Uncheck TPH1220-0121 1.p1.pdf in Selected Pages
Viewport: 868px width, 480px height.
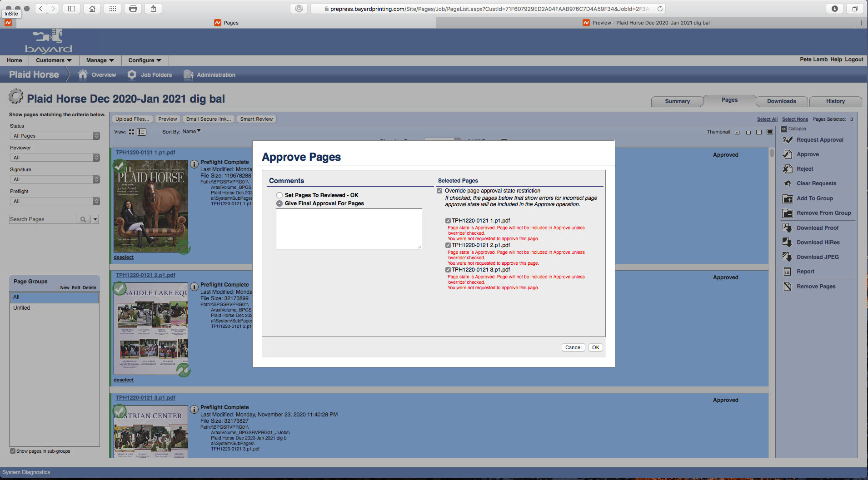pos(448,221)
